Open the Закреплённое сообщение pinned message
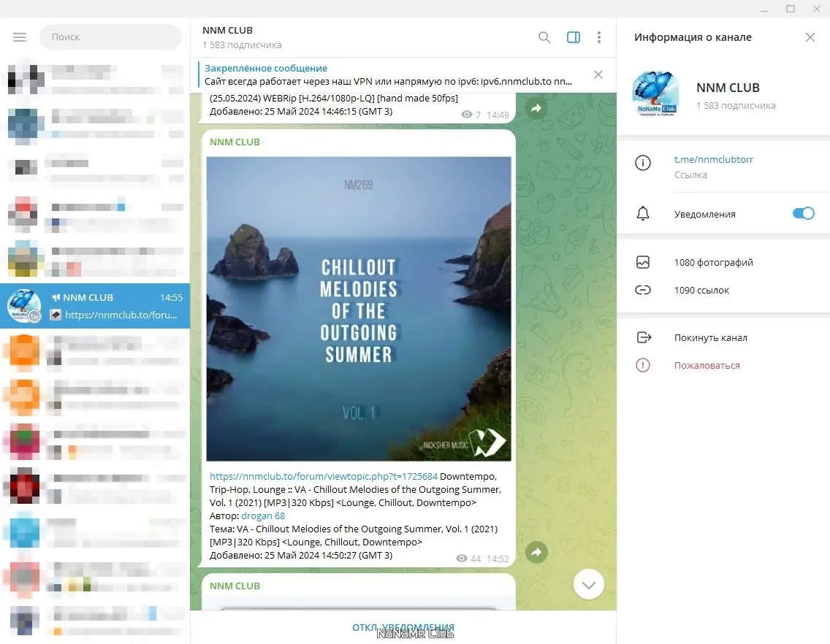The width and height of the screenshot is (830, 644). point(388,74)
